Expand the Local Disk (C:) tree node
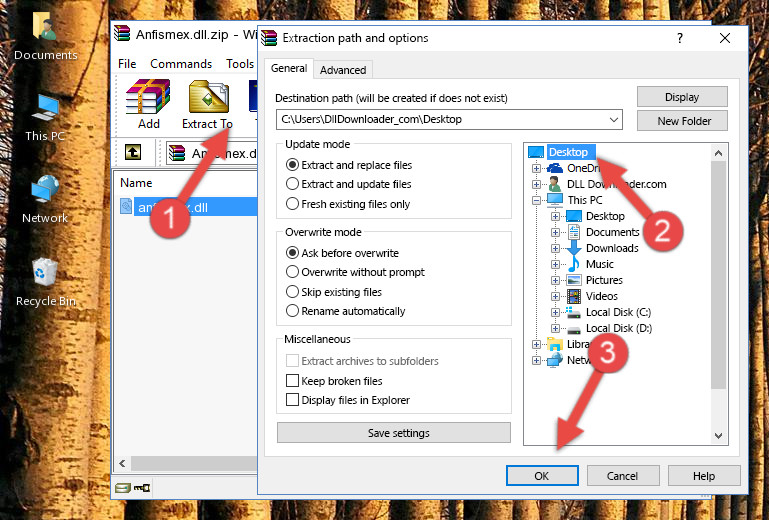The width and height of the screenshot is (769, 520). 555,312
